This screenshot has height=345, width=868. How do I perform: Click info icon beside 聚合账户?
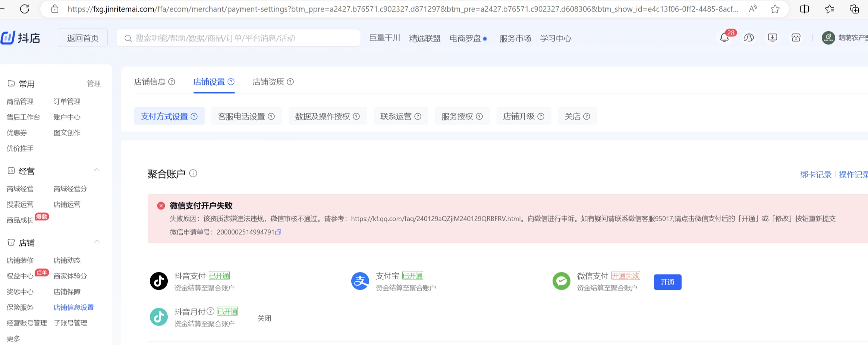[193, 173]
